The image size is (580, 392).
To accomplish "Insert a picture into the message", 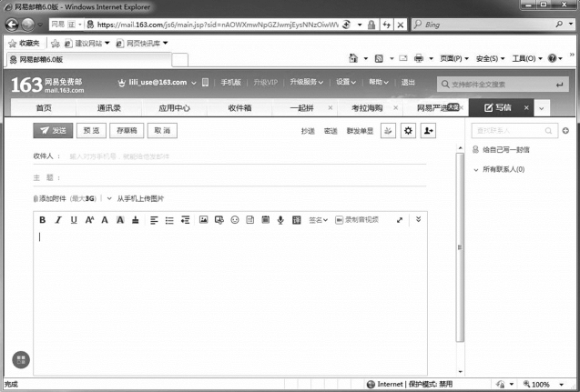I will tap(203, 220).
